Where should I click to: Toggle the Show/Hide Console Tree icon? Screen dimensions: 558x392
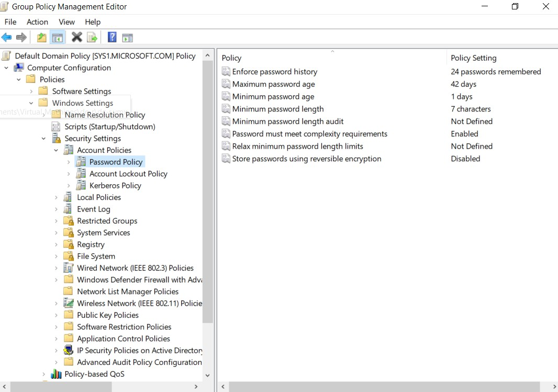tap(57, 37)
